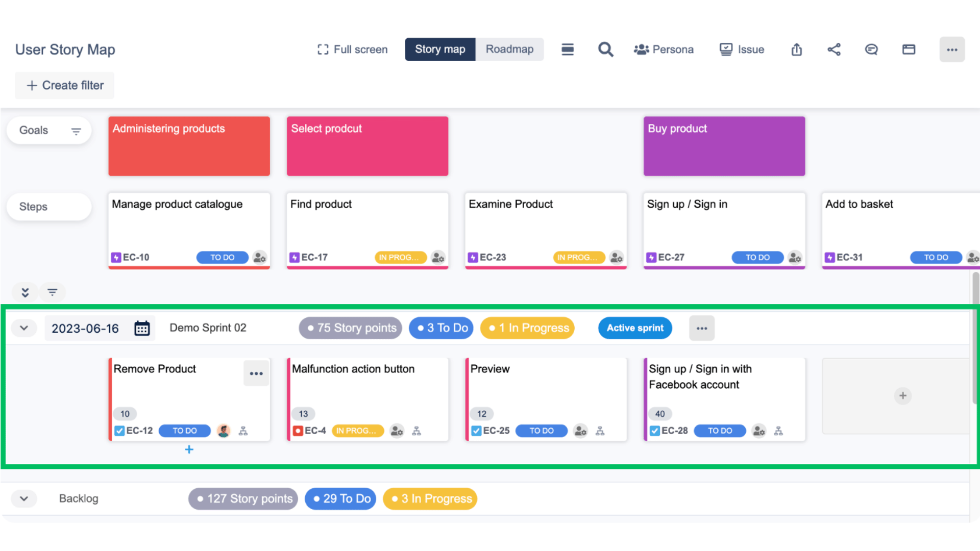Open the search icon in the toolbar
Screen dimensions: 980x551
click(x=605, y=49)
